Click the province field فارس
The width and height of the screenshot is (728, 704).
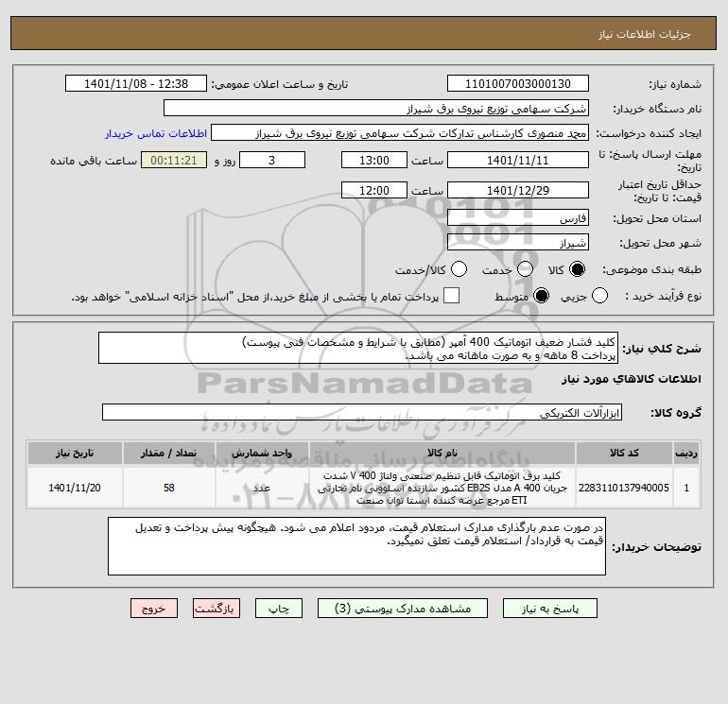click(x=518, y=217)
